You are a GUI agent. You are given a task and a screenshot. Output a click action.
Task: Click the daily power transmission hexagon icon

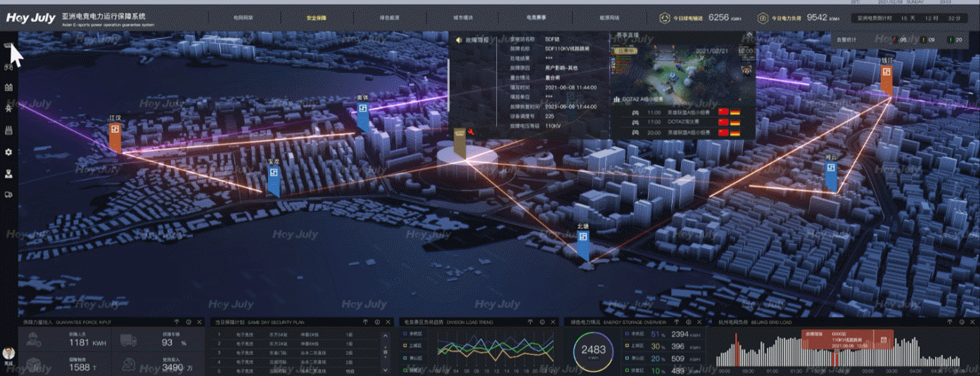(665, 18)
